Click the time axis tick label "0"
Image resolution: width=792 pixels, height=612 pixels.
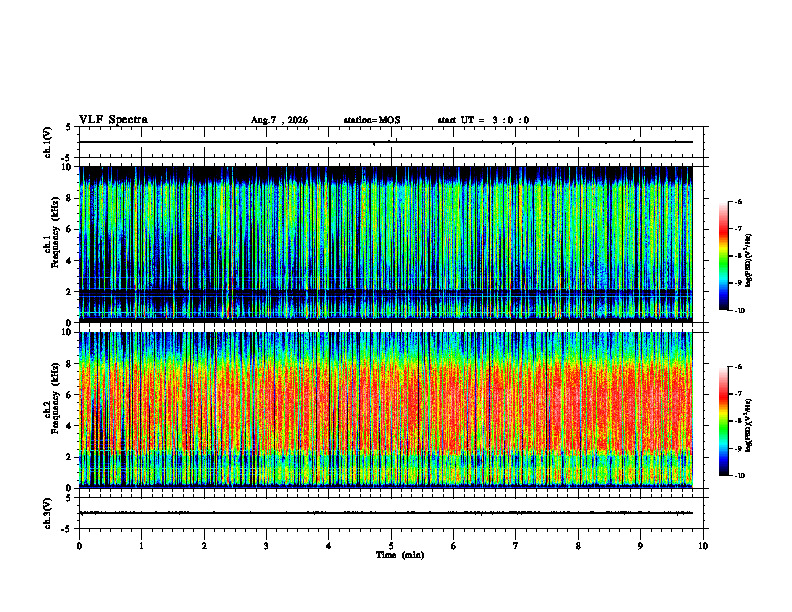(x=79, y=546)
